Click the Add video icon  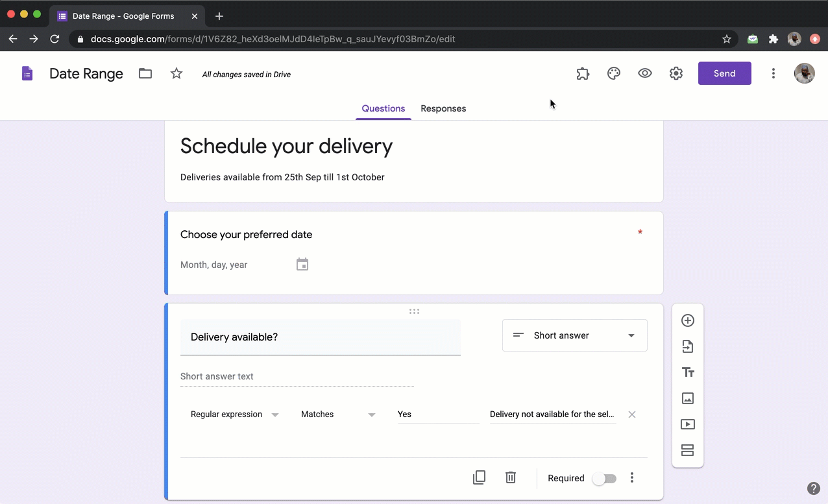coord(687,424)
